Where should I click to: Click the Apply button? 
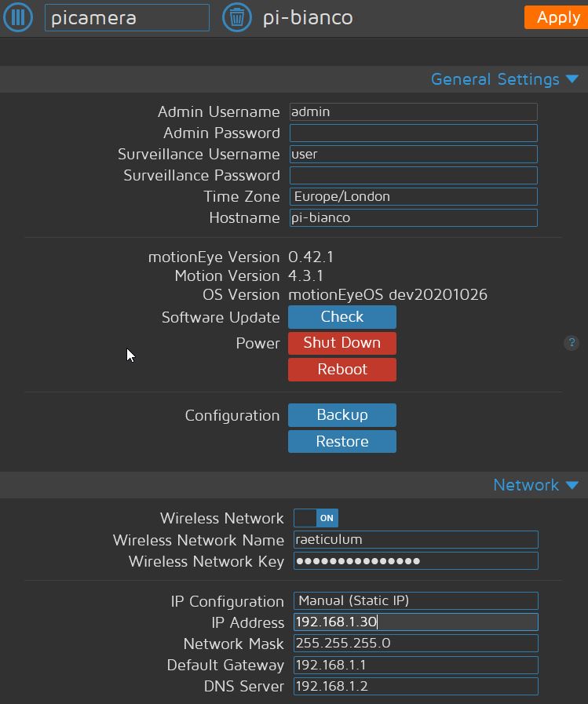coord(558,17)
